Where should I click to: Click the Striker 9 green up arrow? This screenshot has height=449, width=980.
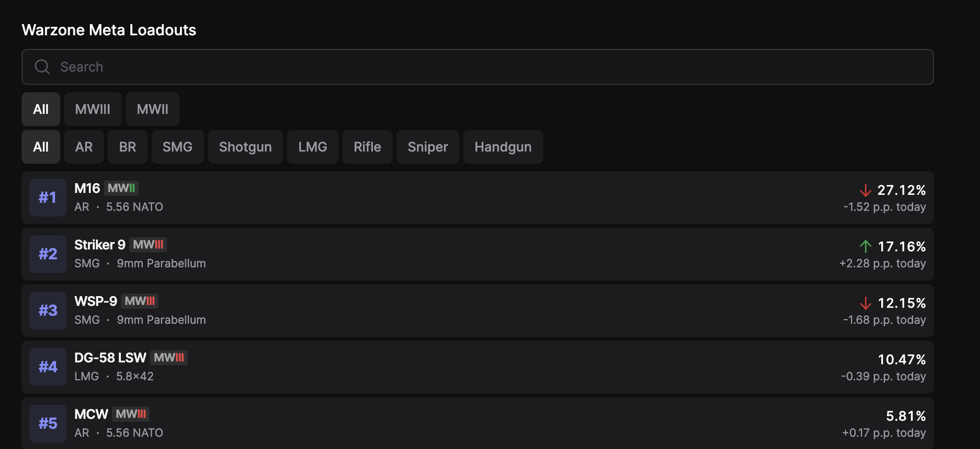point(865,247)
